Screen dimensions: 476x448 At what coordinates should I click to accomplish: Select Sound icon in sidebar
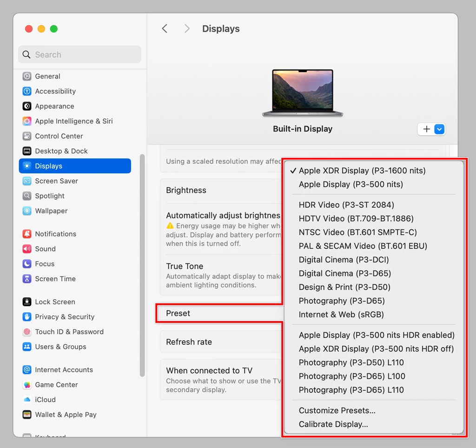27,249
